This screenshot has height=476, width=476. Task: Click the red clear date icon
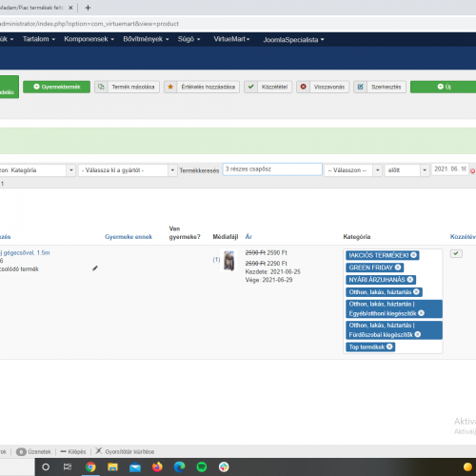(472, 171)
